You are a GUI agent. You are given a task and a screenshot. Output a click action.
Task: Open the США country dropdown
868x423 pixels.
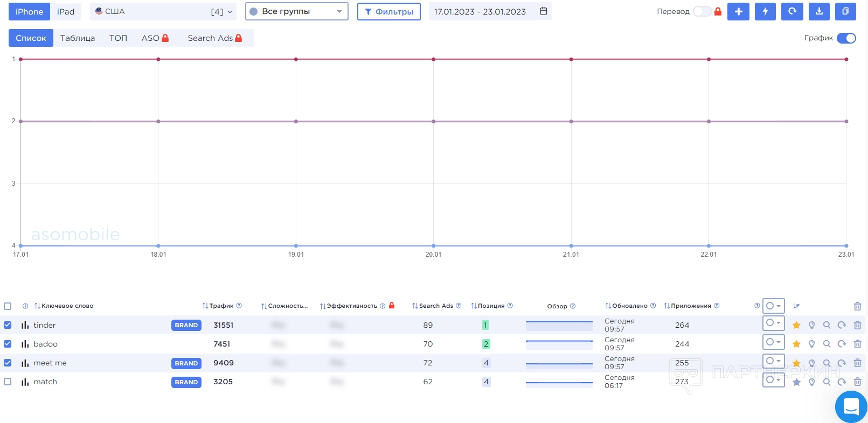click(163, 11)
